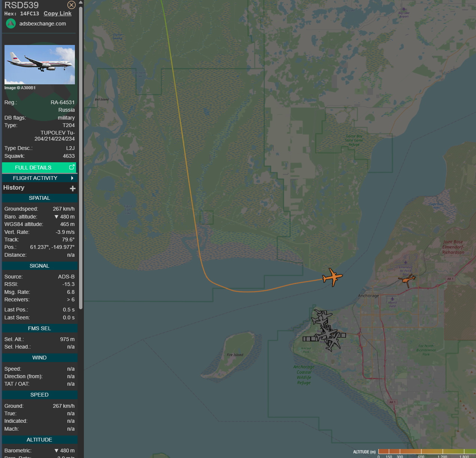Expand FLIGHT ACTIVITY using its arrow

(72, 178)
